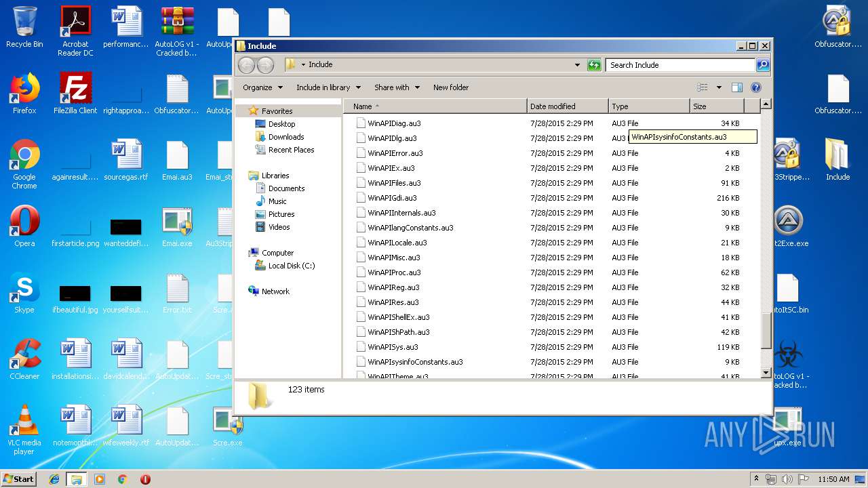The height and width of the screenshot is (488, 868).
Task: Open Pictures library in navigation pane
Action: click(281, 214)
